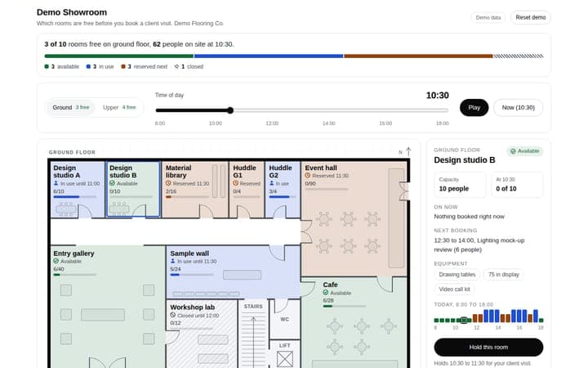Click the Demo Showroom heading
The width and height of the screenshot is (588, 368).
pyautogui.click(x=72, y=12)
